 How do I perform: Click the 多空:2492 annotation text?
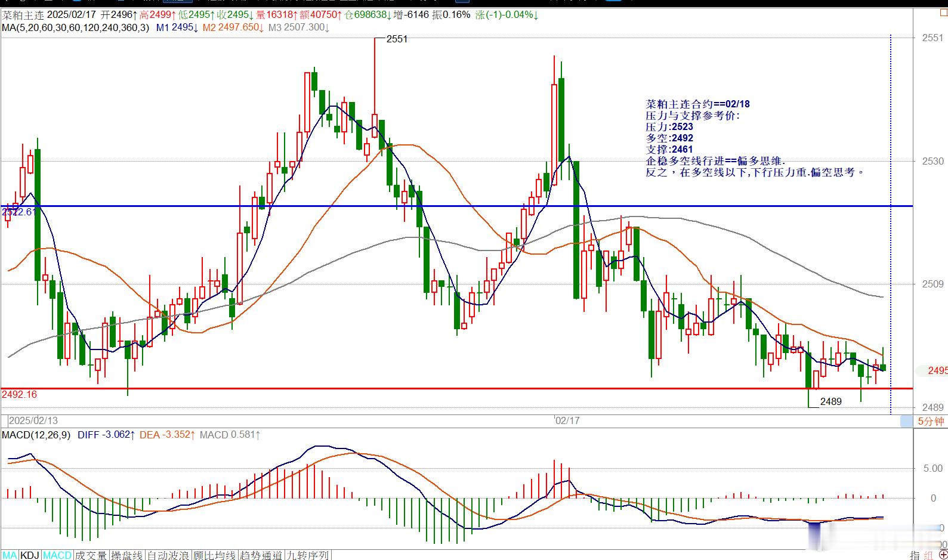click(669, 138)
